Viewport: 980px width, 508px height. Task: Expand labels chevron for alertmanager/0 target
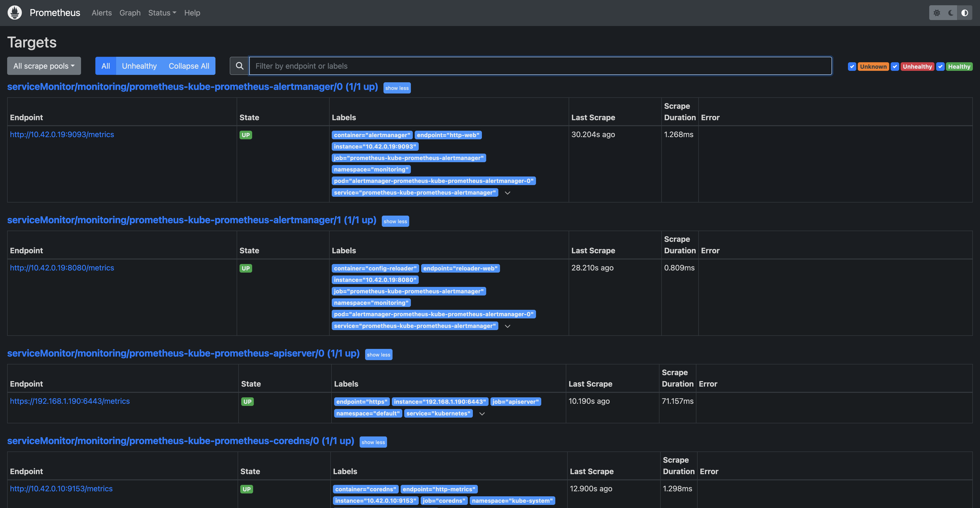(x=507, y=193)
